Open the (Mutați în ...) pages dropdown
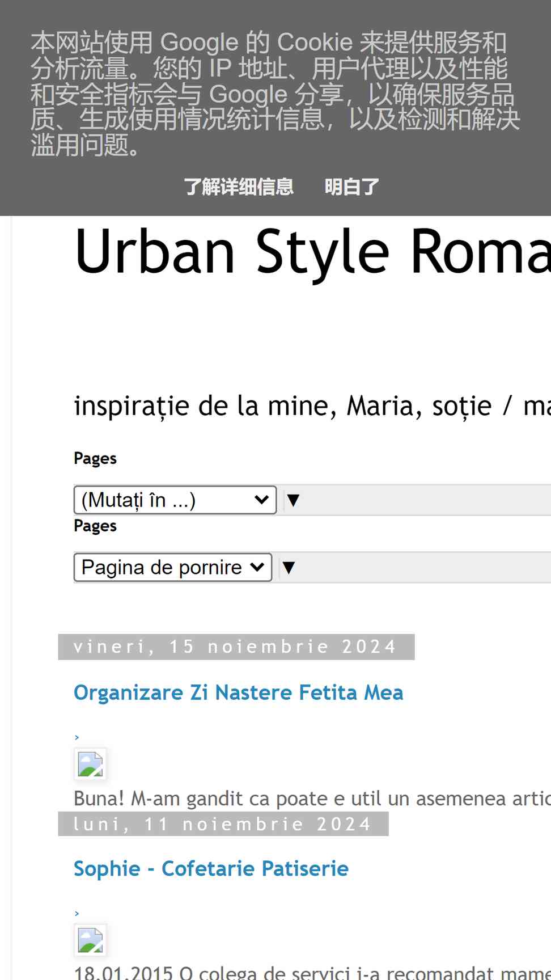This screenshot has width=551, height=980. (x=175, y=500)
